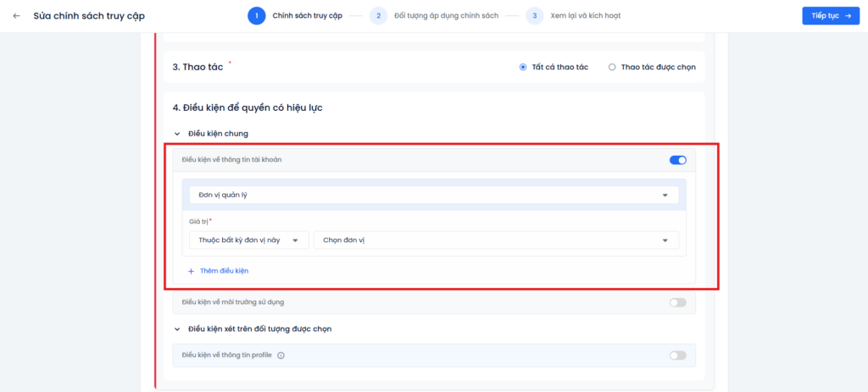Select the 'Tất cả thao tác' radio option
The image size is (868, 392).
(523, 67)
